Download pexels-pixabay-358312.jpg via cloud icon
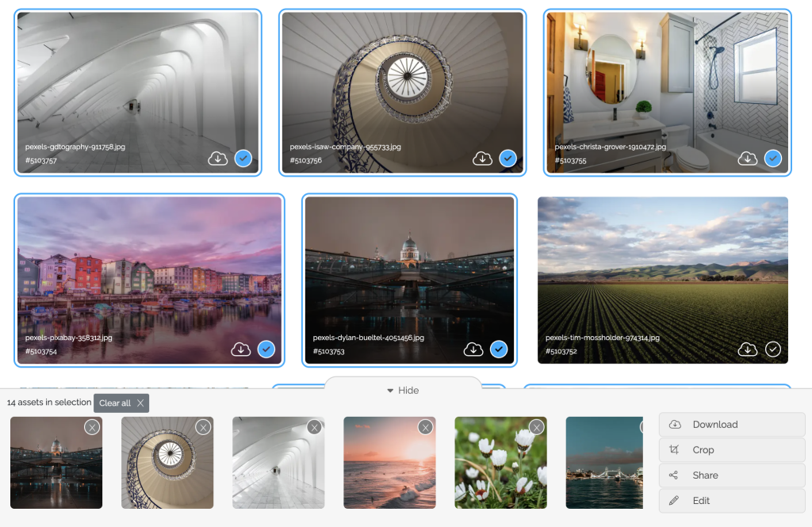The image size is (812, 527). (x=241, y=349)
